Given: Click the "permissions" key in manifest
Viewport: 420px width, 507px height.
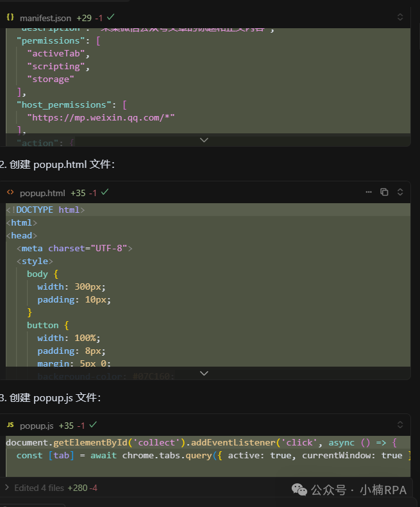Looking at the screenshot, I should [51, 41].
